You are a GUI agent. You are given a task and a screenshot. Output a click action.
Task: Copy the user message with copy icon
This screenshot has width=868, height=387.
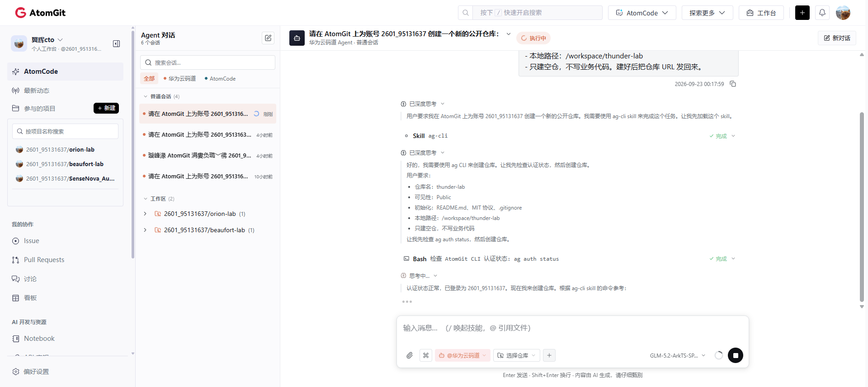[733, 84]
